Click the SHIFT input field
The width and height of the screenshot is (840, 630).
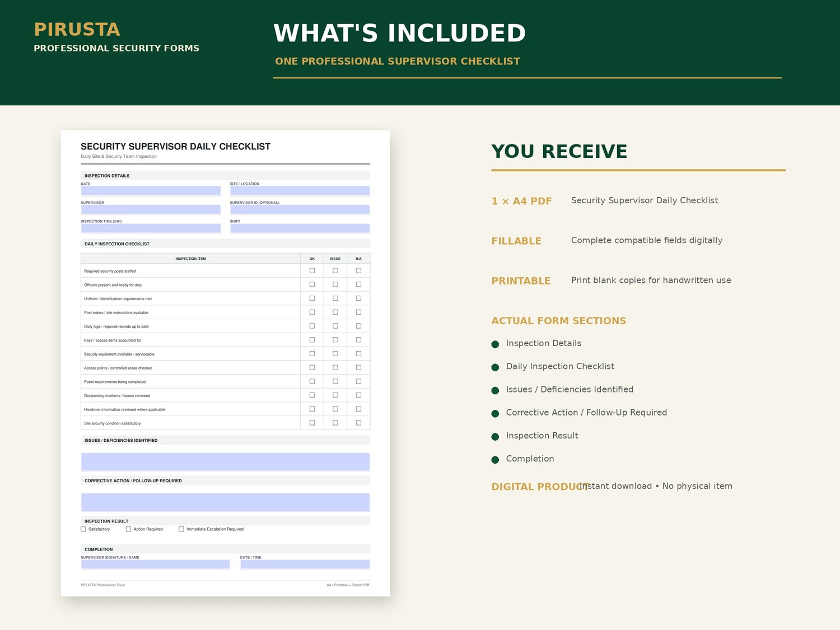(300, 228)
